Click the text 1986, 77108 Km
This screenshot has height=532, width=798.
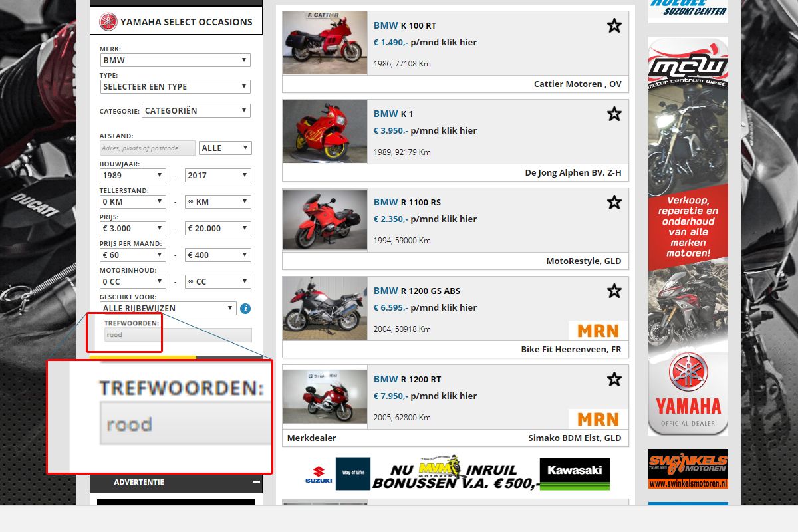click(402, 64)
